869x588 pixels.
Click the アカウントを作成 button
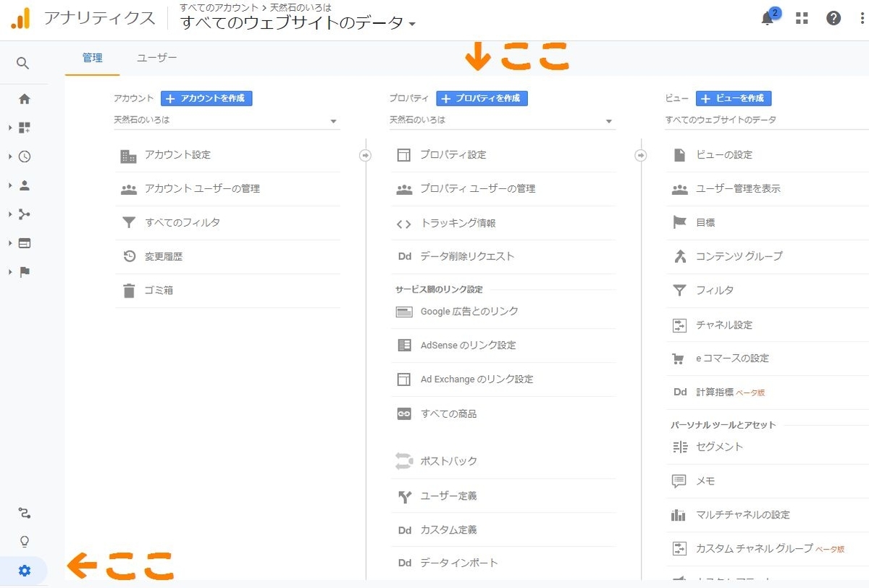click(206, 98)
